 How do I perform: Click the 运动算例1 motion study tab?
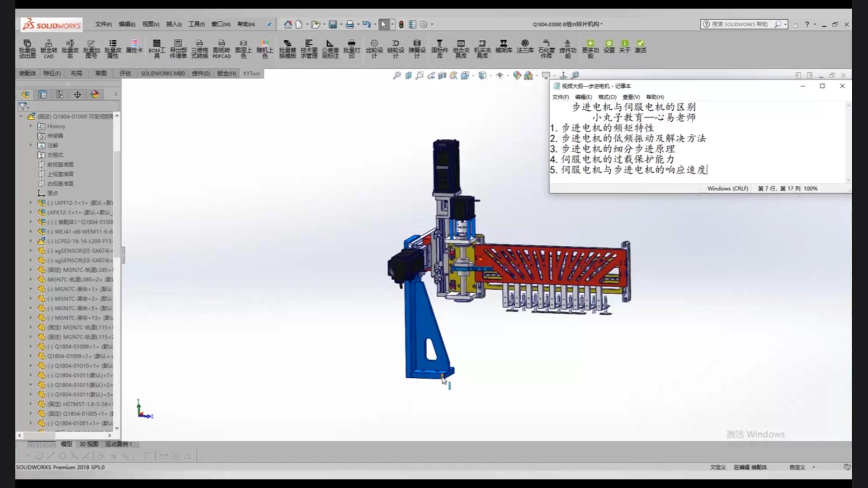coord(118,444)
